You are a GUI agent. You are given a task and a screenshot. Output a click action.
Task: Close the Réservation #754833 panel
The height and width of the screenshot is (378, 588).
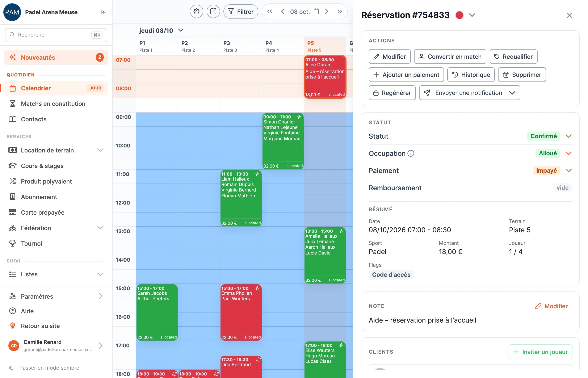pyautogui.click(x=569, y=15)
